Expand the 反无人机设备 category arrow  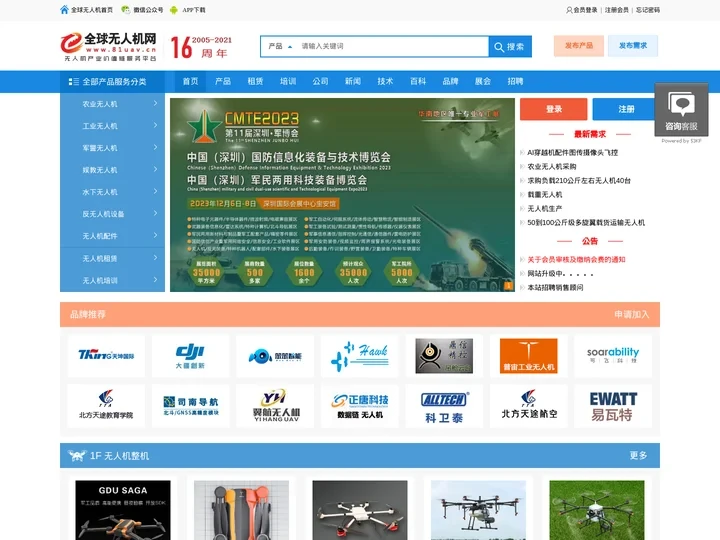pyautogui.click(x=155, y=214)
